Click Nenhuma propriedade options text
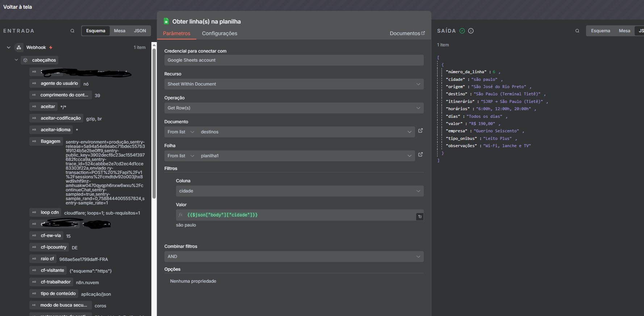 193,281
